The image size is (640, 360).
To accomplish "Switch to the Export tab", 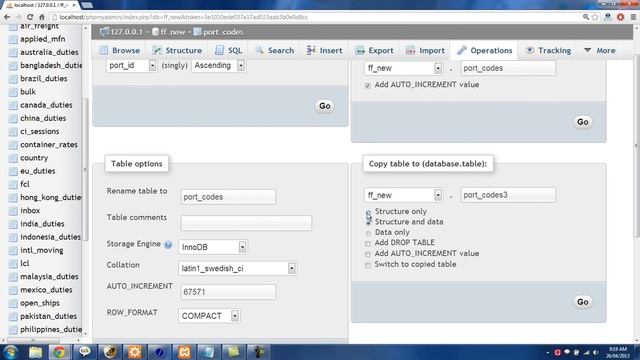I will pyautogui.click(x=374, y=51).
